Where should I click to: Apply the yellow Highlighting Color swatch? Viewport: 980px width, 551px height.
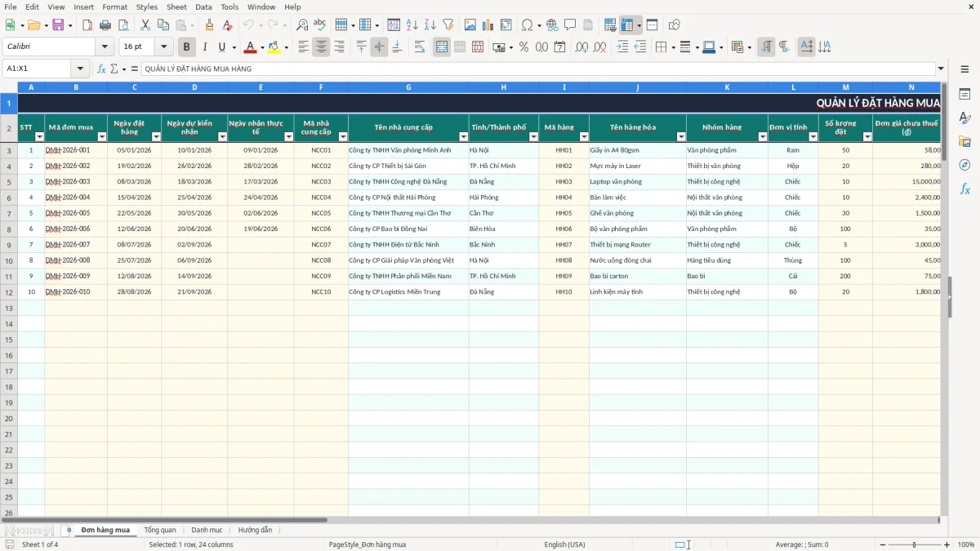[274, 47]
